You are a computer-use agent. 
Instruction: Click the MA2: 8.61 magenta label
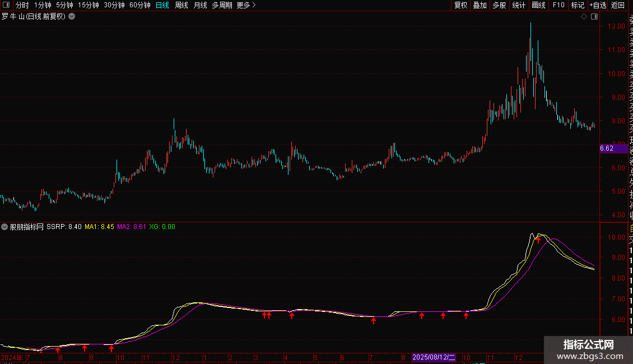coord(132,227)
